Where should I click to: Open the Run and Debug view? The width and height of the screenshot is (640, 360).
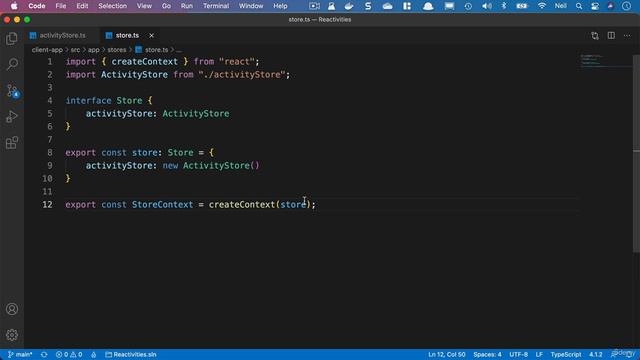tap(12, 117)
